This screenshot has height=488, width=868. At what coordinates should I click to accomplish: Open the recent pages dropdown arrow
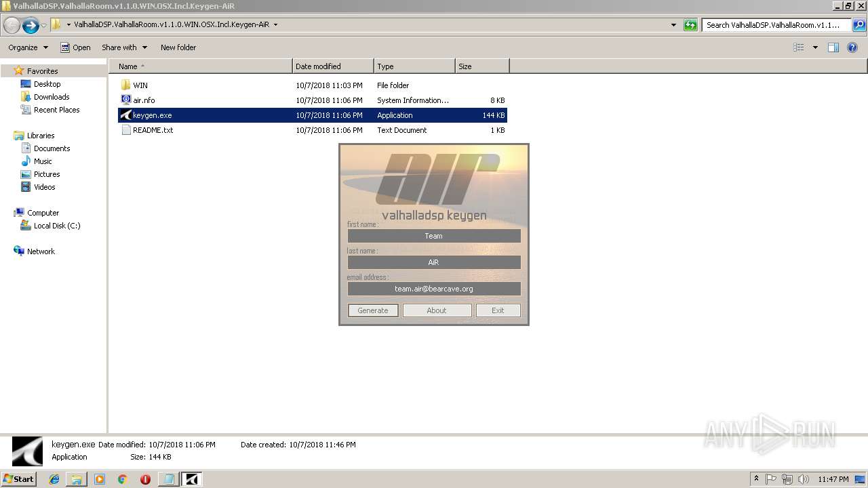click(x=43, y=26)
